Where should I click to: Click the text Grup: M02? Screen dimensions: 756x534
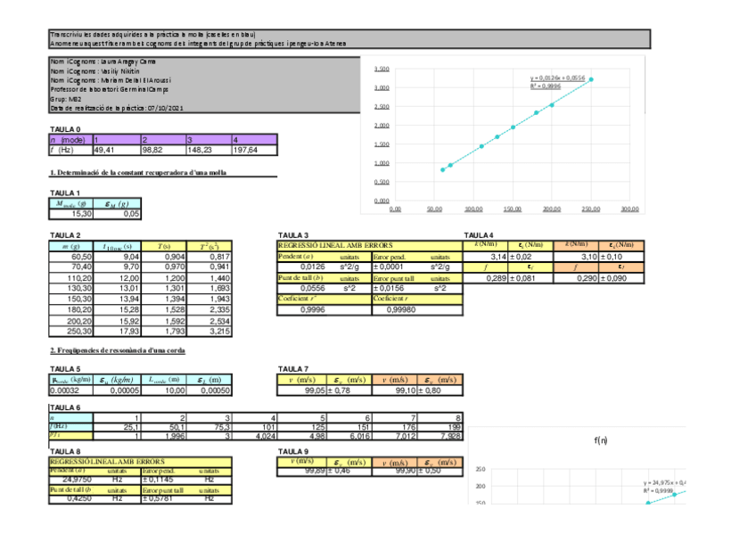click(65, 102)
